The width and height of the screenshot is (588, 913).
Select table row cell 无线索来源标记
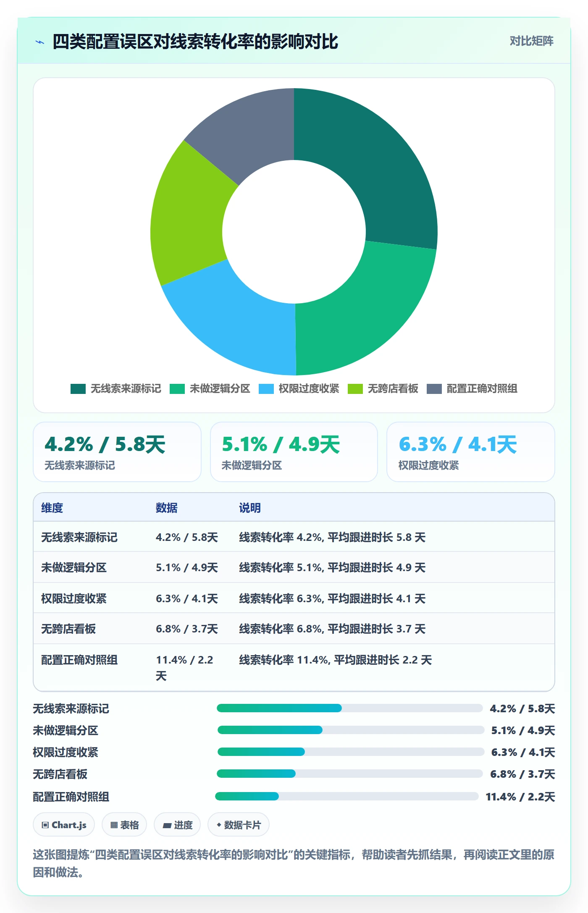tap(79, 537)
